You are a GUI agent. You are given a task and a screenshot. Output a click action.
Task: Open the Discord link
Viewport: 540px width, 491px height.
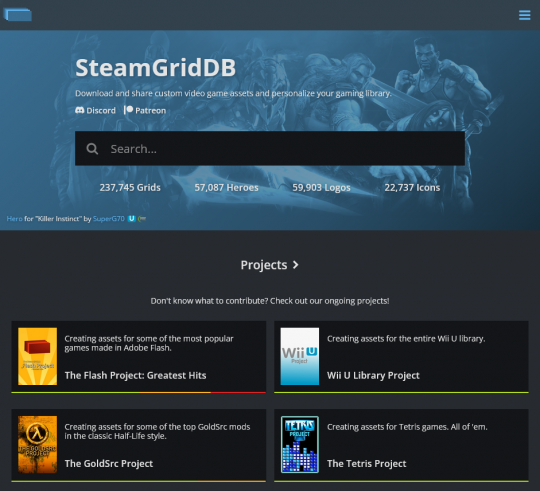[95, 110]
